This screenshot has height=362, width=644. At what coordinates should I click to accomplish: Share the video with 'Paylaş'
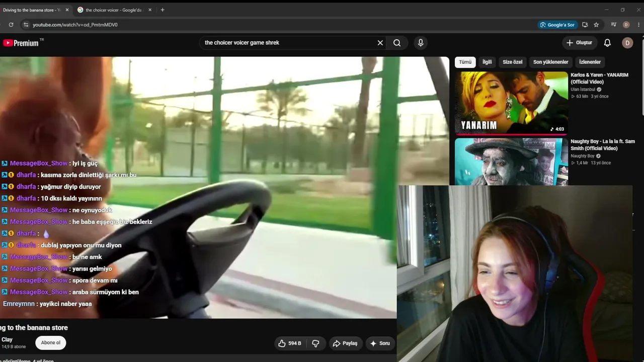click(345, 343)
